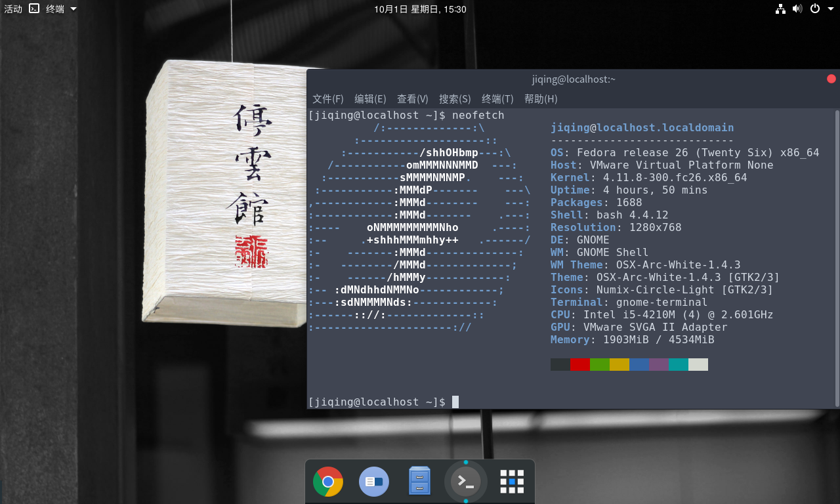The width and height of the screenshot is (840, 504).
Task: Click the red neofetch color block
Action: coord(580,364)
